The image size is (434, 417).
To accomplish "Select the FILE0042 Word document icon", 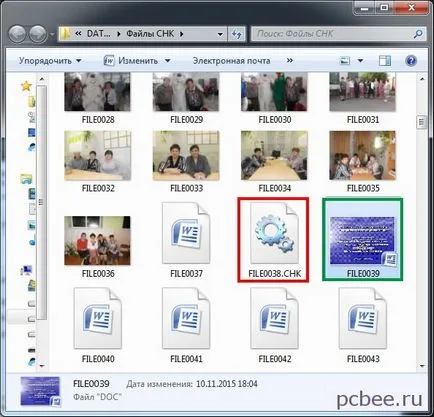I will [274, 318].
